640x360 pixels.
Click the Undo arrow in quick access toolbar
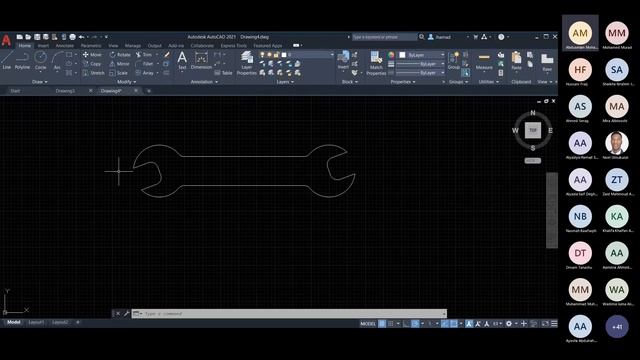tap(81, 37)
